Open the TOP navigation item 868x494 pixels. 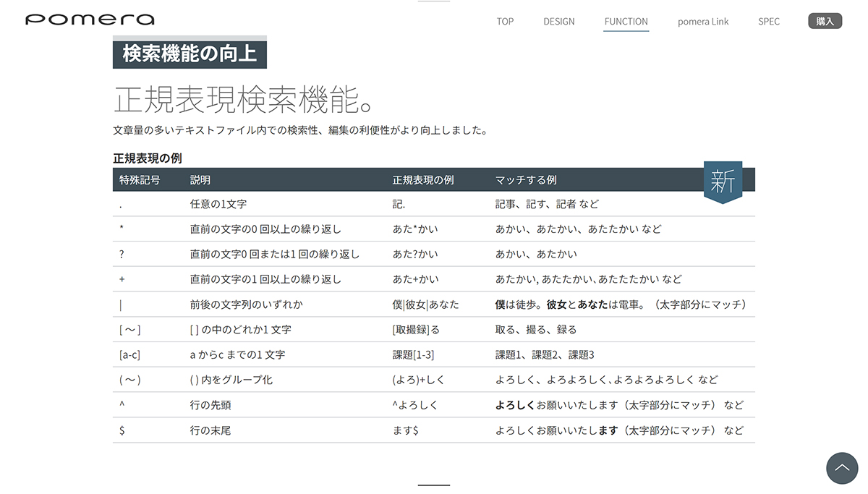(505, 22)
